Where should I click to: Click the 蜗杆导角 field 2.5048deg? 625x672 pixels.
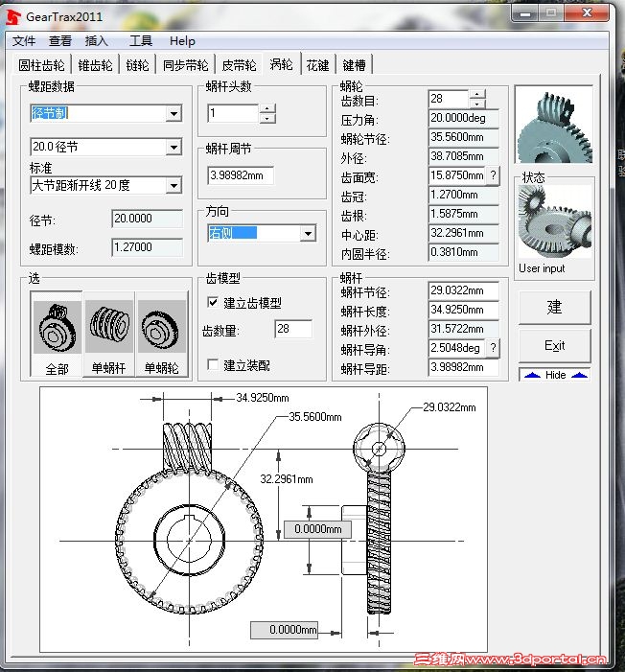457,348
